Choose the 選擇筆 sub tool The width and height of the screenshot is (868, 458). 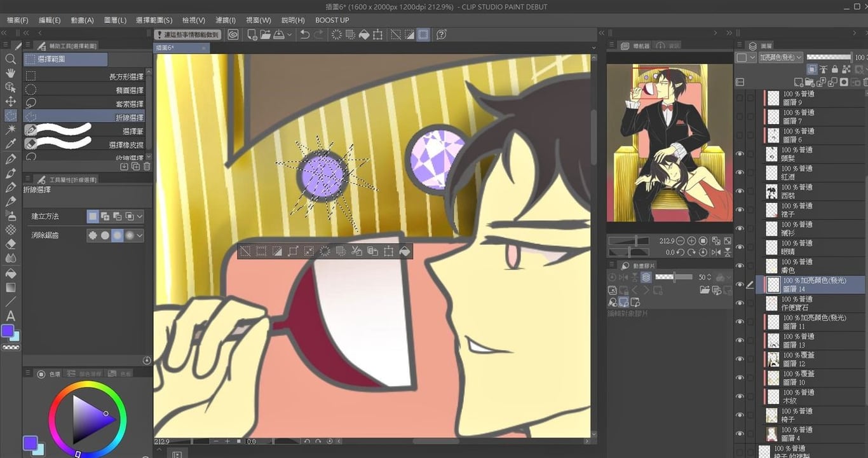coord(85,131)
